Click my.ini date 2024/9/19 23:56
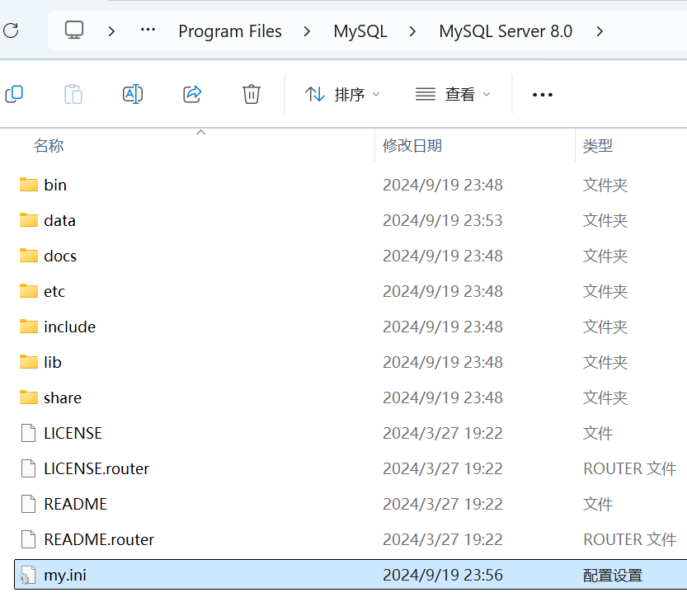 point(443,575)
